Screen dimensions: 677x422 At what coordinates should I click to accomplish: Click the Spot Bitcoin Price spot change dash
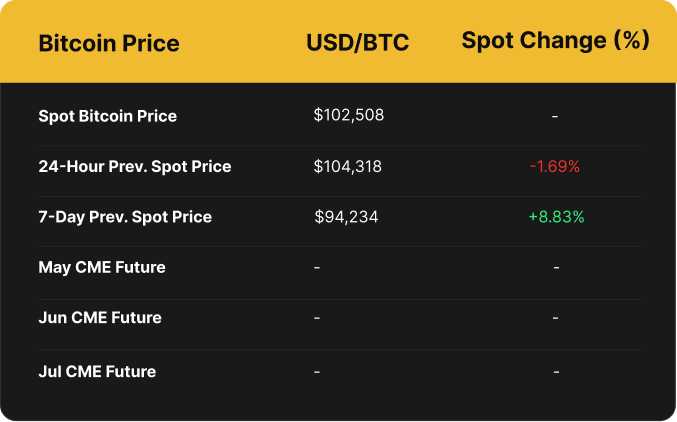click(x=555, y=116)
